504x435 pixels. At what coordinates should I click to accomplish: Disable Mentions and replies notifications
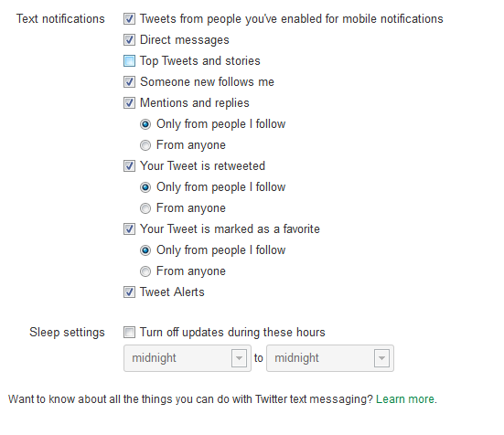pos(129,103)
